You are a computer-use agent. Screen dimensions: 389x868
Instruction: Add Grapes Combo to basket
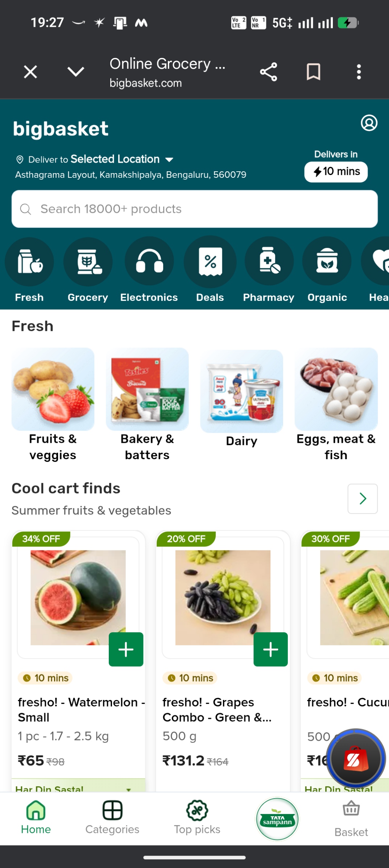pos(270,649)
